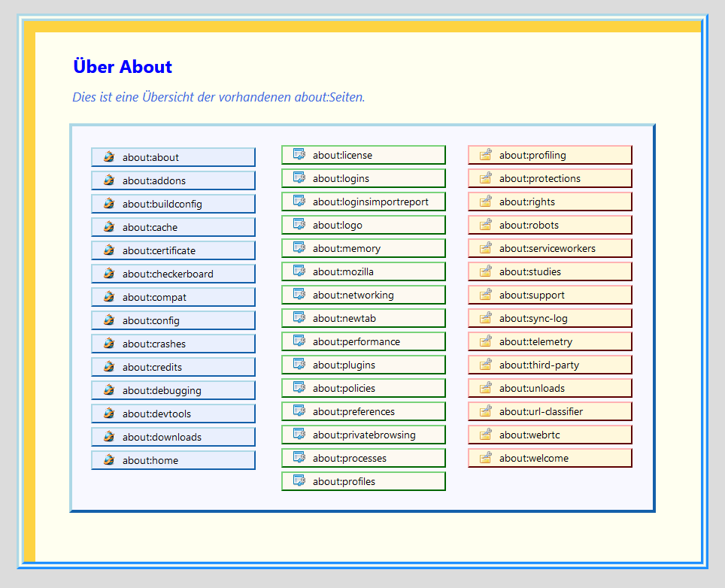The height and width of the screenshot is (588, 725).
Task: Click the icon beside about:welcome
Action: (485, 458)
